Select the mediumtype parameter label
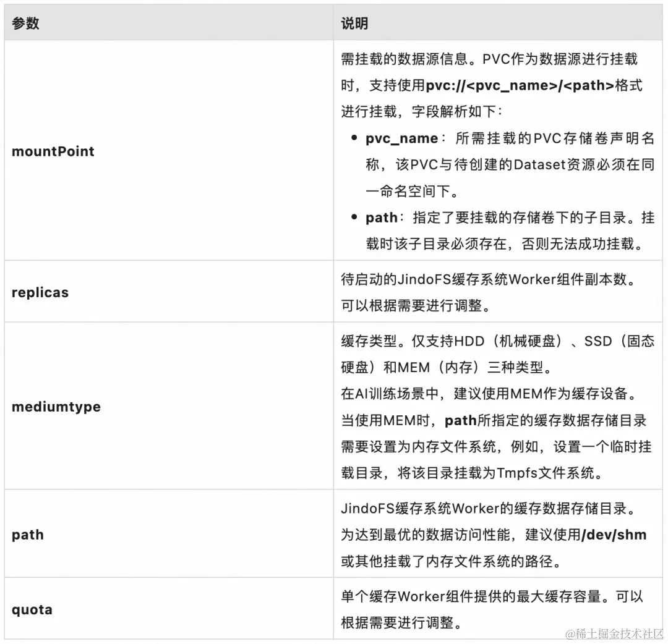 coord(56,407)
